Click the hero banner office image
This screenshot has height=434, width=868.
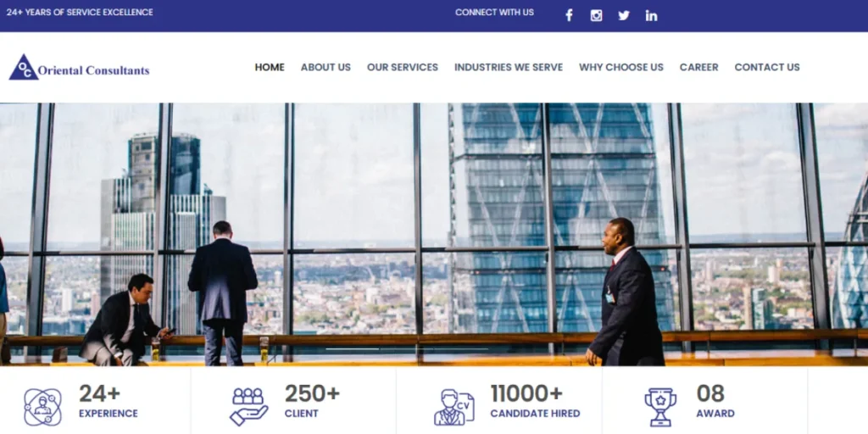[434, 234]
